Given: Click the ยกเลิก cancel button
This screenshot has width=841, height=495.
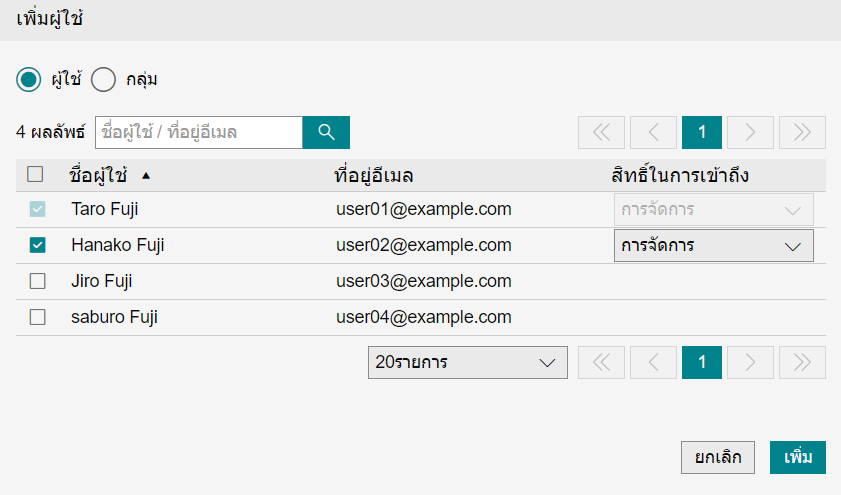Looking at the screenshot, I should pyautogui.click(x=718, y=457).
